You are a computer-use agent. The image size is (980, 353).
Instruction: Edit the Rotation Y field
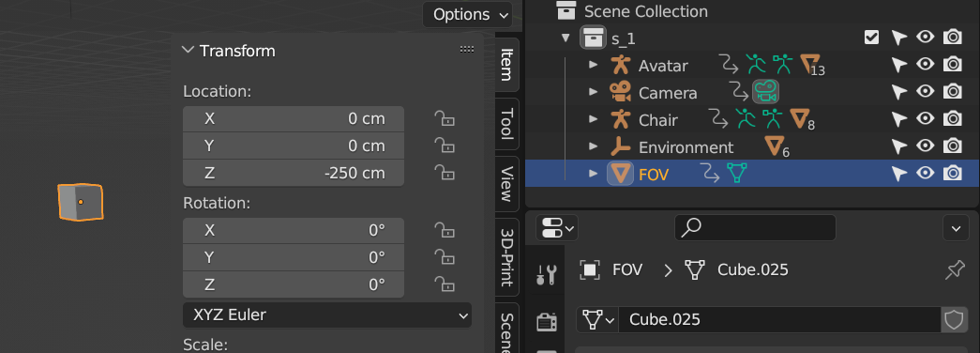click(x=294, y=257)
